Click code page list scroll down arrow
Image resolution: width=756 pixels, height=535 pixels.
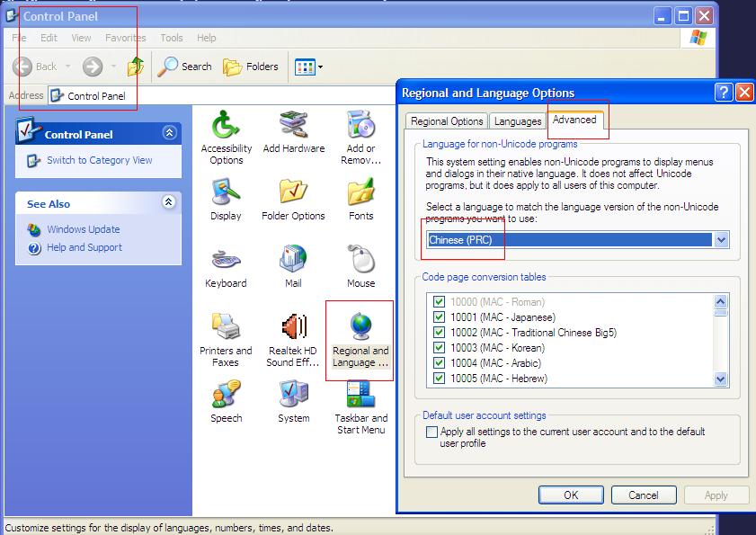(720, 379)
